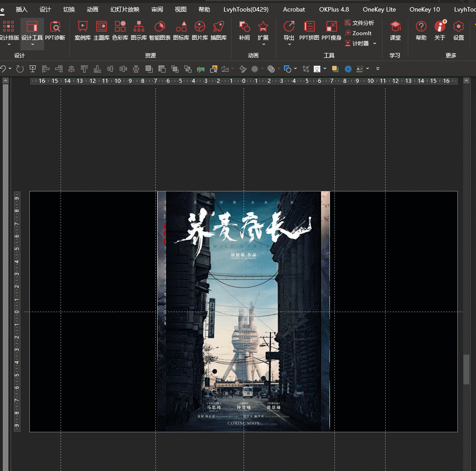Launch the ZoomIt tool
Screen dimensions: 476x471
[x=358, y=33]
